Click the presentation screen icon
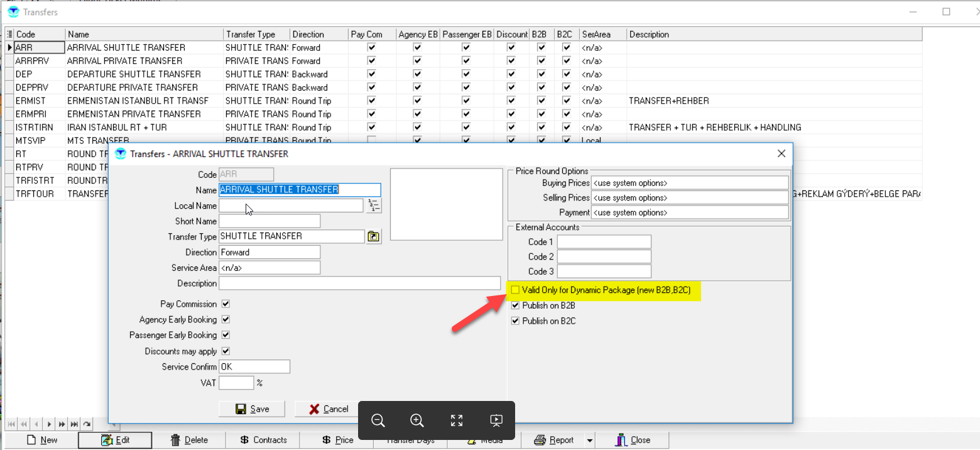 click(x=496, y=420)
